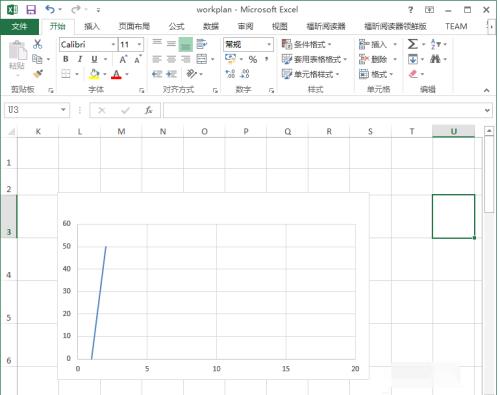Center text horizontally
The height and width of the screenshot is (395, 500).
pyautogui.click(x=171, y=59)
